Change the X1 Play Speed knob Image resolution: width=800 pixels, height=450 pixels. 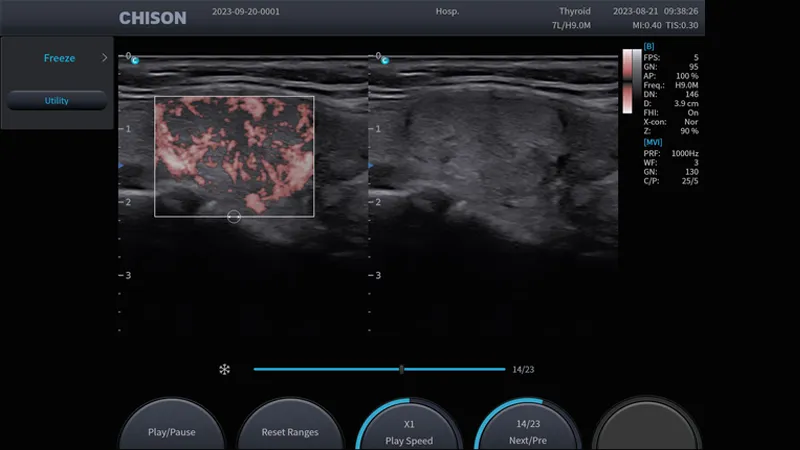409,424
